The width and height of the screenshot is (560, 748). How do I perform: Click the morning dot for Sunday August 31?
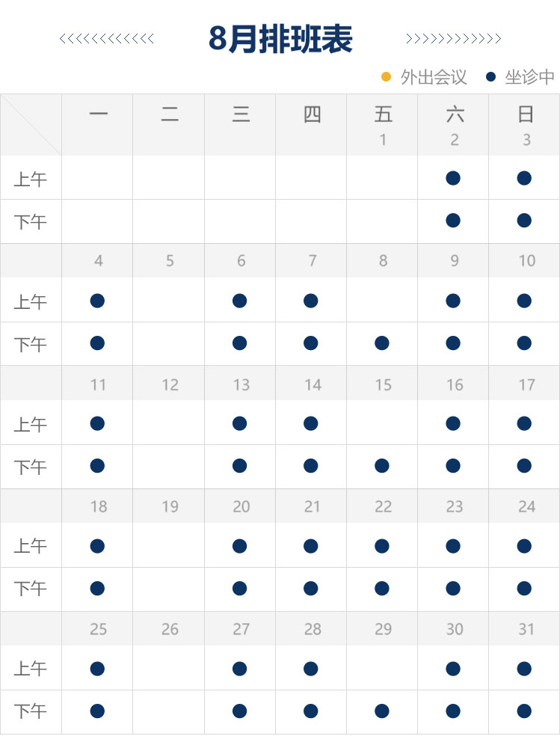[524, 668]
